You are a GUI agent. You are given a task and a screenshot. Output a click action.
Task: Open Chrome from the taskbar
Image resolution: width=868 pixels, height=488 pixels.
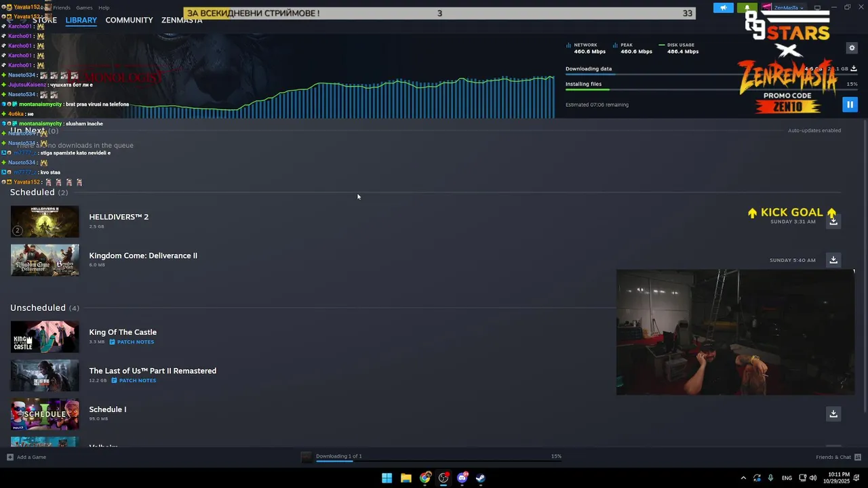tap(425, 478)
